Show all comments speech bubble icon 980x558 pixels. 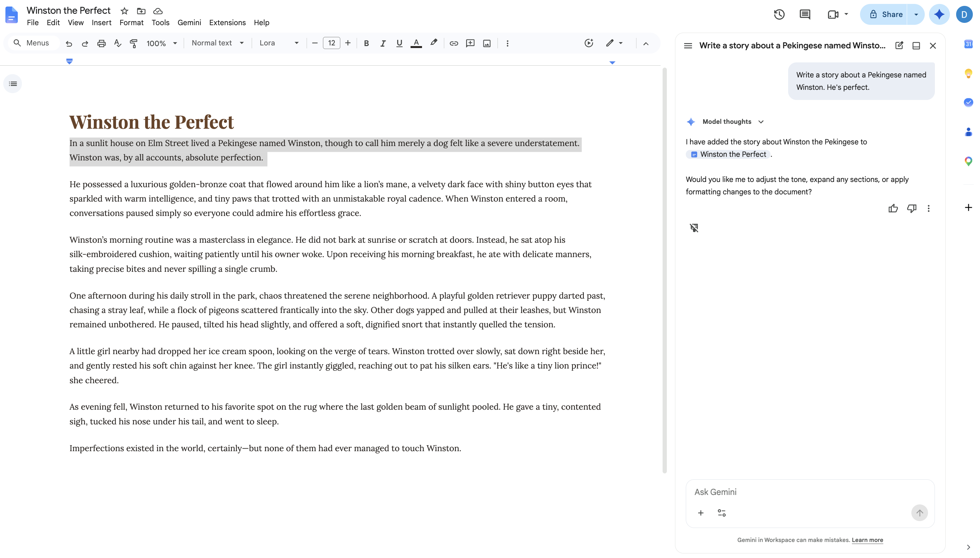805,15
